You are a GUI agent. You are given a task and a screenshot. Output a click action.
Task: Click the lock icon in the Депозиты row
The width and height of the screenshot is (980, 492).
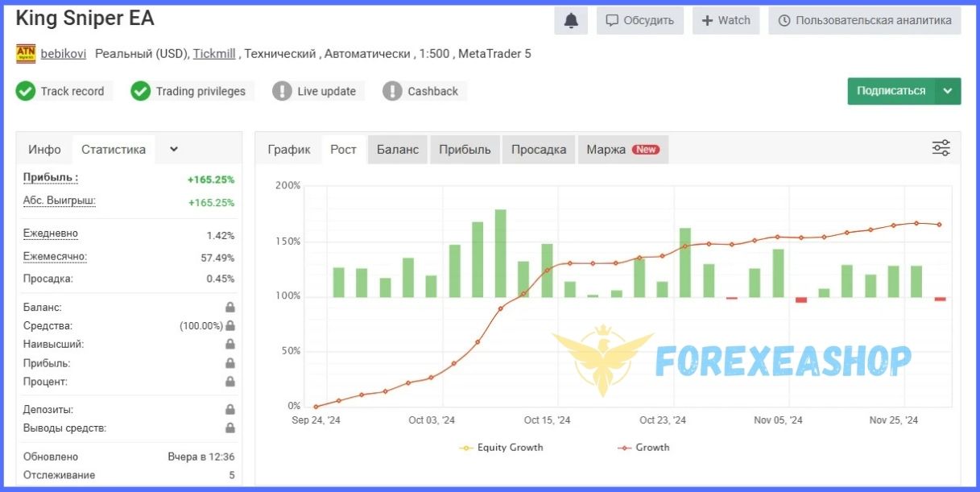point(230,410)
